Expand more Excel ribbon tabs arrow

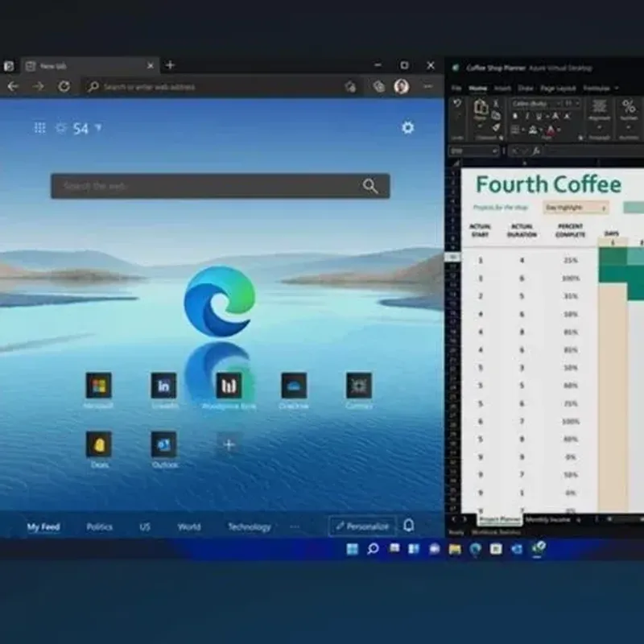[x=616, y=88]
